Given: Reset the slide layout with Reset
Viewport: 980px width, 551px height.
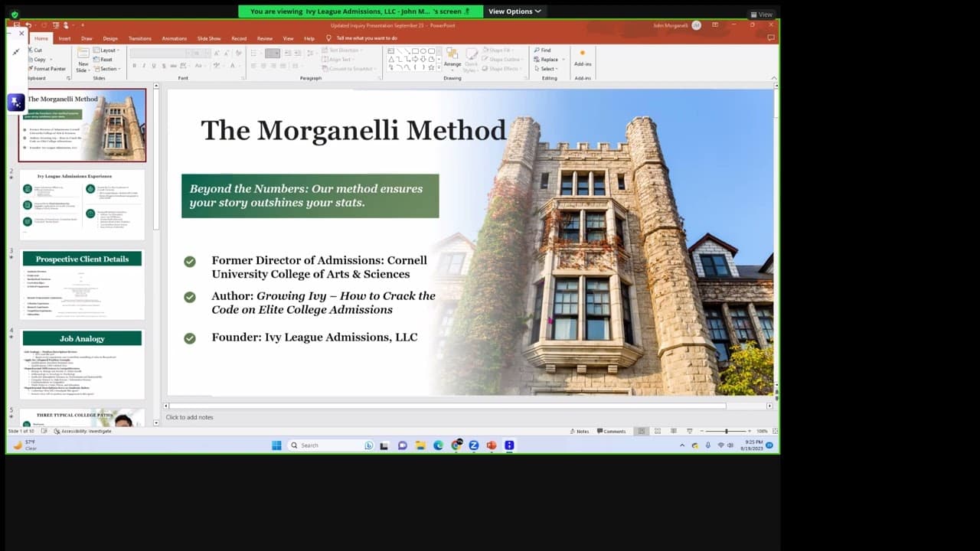Looking at the screenshot, I should [x=103, y=60].
